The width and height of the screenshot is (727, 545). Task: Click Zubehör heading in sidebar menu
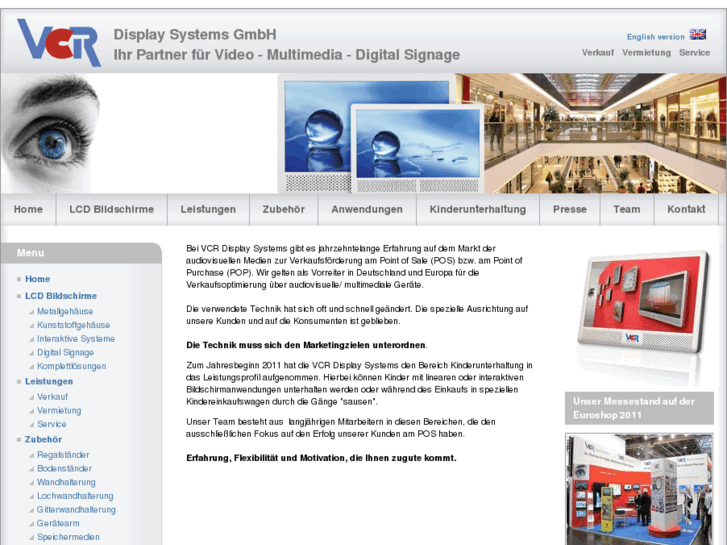tap(43, 439)
